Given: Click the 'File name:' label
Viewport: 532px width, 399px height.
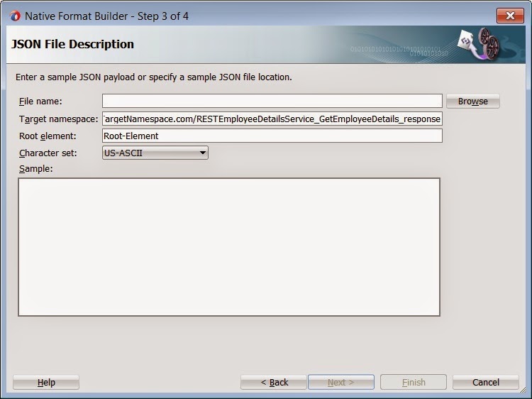Looking at the screenshot, I should click(x=40, y=102).
